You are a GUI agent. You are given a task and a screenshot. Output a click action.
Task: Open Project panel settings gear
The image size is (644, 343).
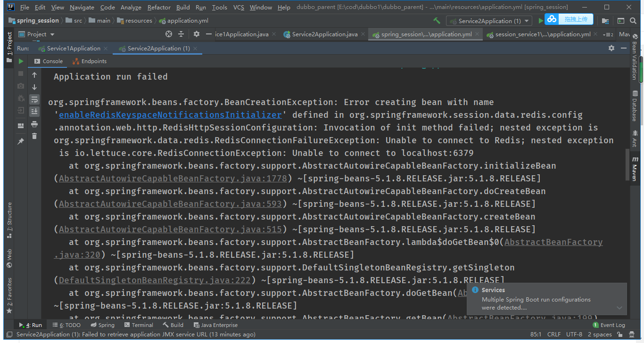click(197, 34)
